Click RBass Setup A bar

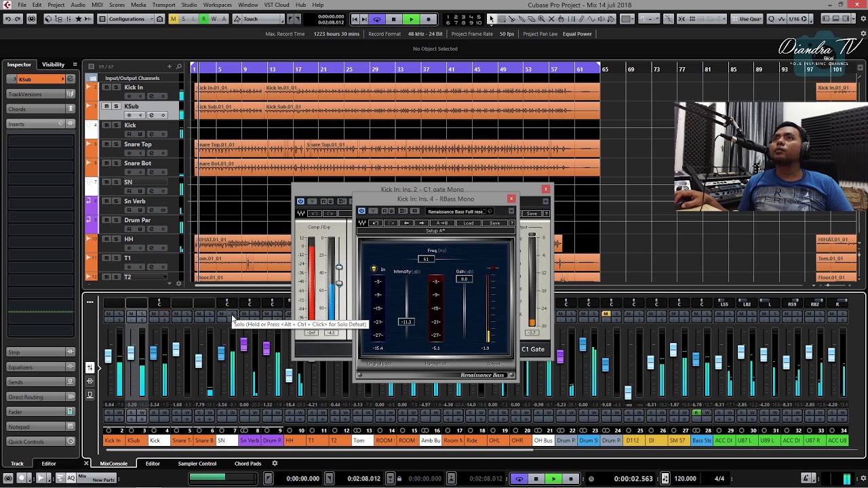point(435,230)
